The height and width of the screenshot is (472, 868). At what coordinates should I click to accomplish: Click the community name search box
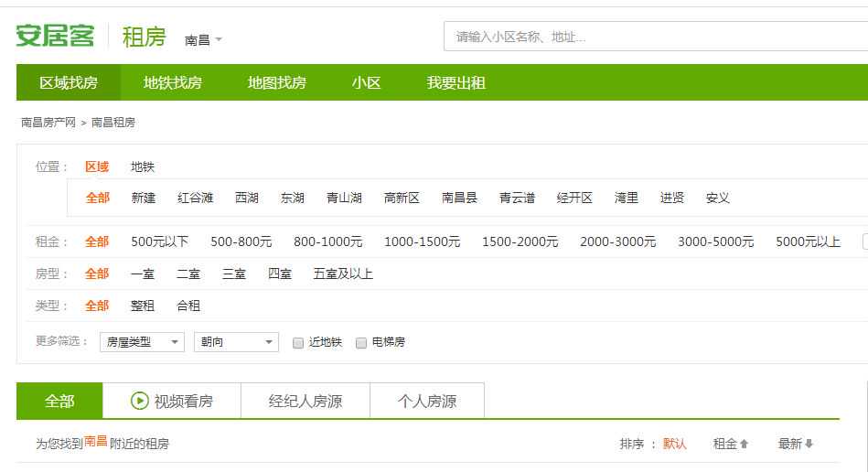(x=654, y=38)
